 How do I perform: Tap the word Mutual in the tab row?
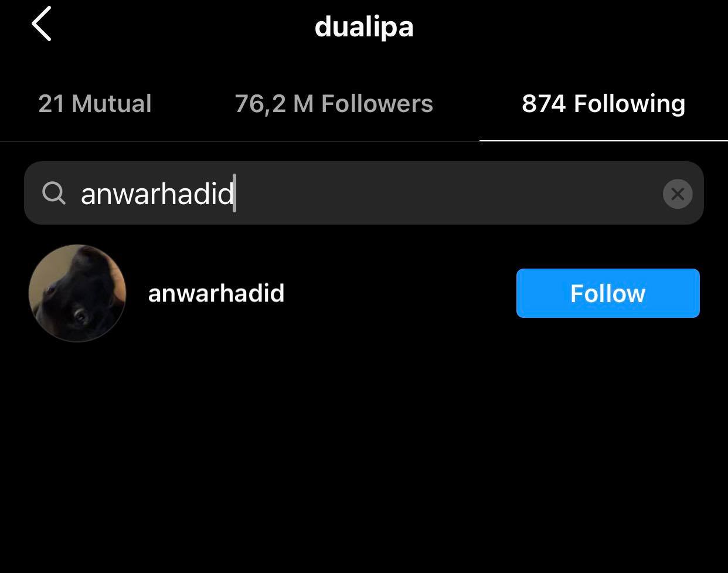(x=111, y=104)
